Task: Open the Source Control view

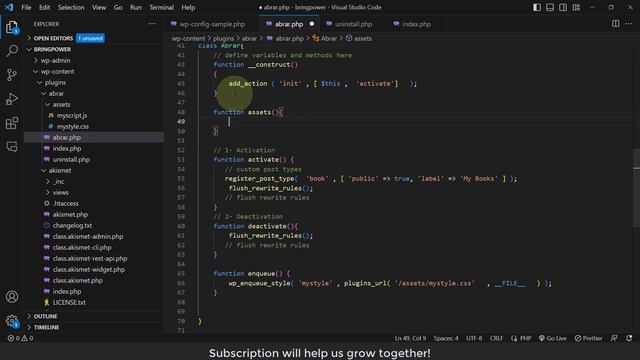Action: tap(12, 75)
